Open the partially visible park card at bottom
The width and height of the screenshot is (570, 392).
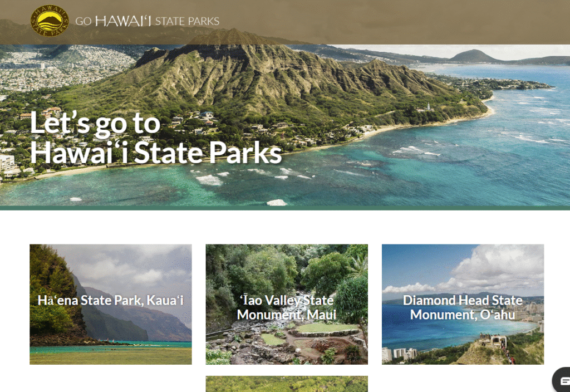click(287, 384)
